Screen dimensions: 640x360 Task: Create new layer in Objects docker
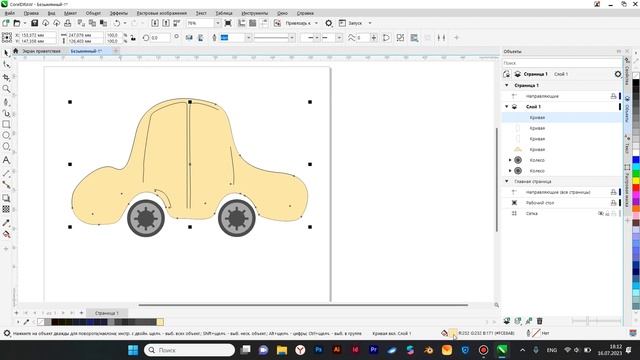[507, 321]
